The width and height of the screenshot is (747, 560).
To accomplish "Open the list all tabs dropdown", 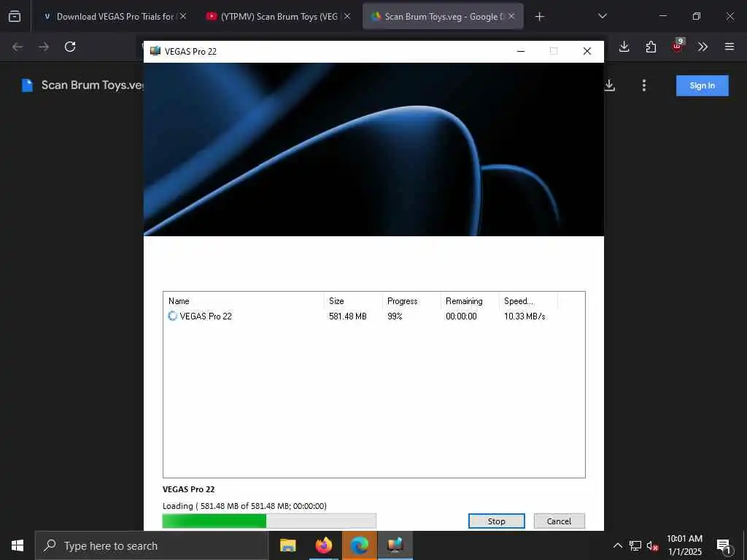I will click(602, 16).
